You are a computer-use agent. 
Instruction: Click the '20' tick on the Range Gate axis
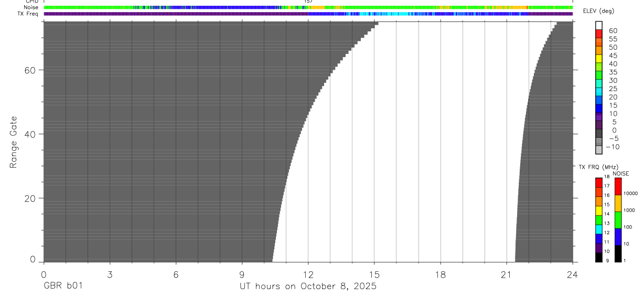pyautogui.click(x=30, y=198)
